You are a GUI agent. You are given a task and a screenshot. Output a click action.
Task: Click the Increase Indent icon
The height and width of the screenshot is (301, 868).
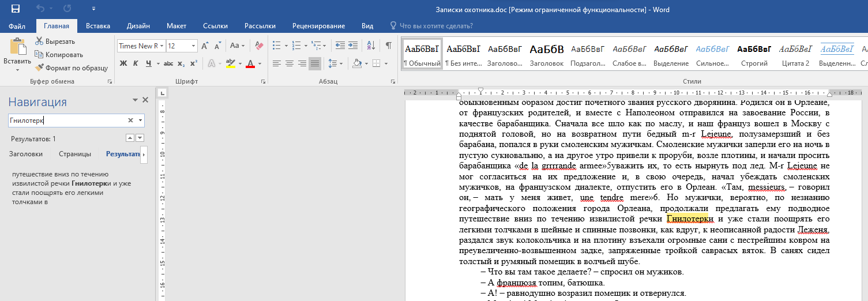pyautogui.click(x=352, y=46)
